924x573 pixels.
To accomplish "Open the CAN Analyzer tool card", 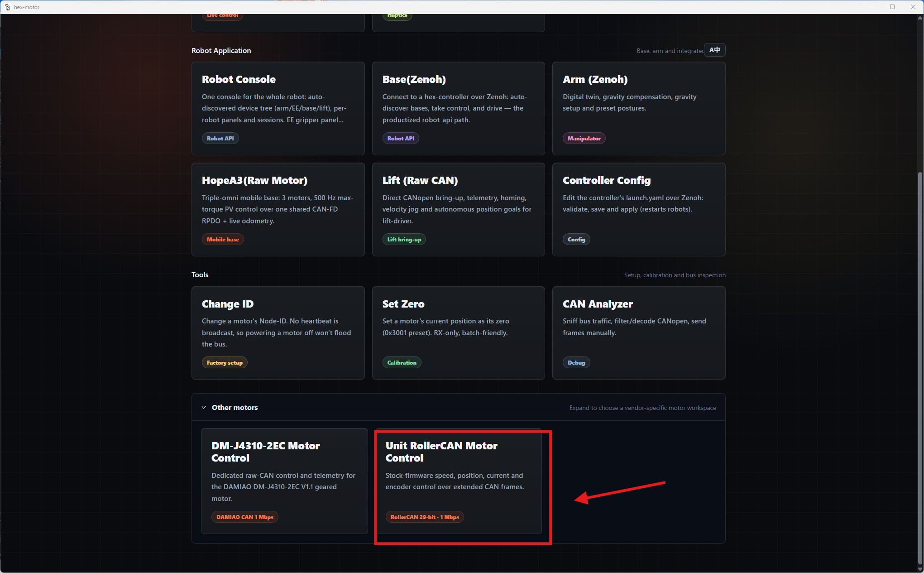I will (x=639, y=333).
